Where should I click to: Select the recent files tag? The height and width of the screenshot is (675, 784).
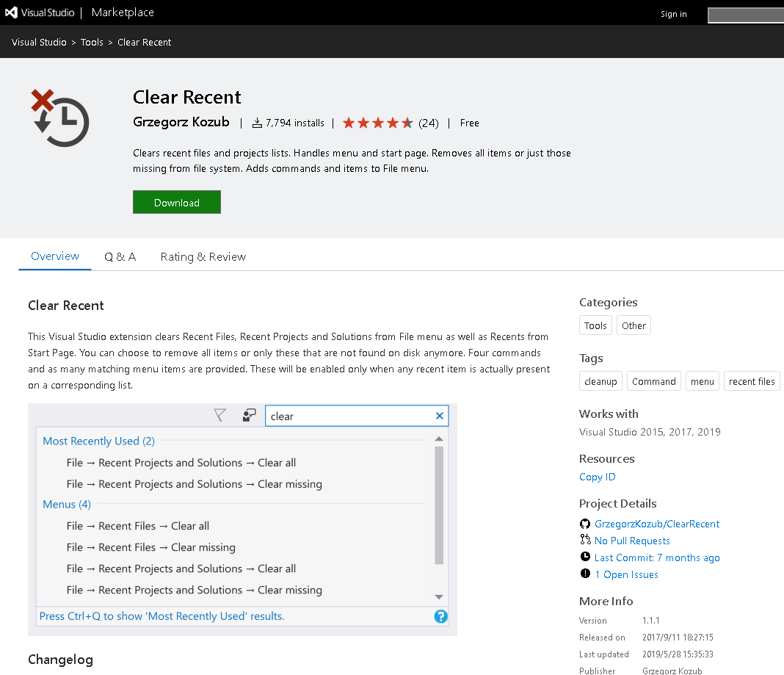coord(752,381)
